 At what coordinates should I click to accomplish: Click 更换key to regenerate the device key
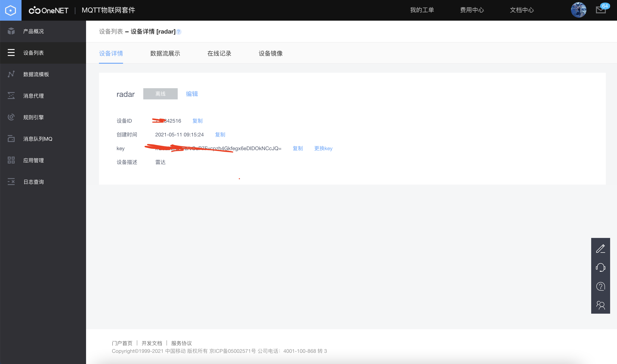pos(323,148)
